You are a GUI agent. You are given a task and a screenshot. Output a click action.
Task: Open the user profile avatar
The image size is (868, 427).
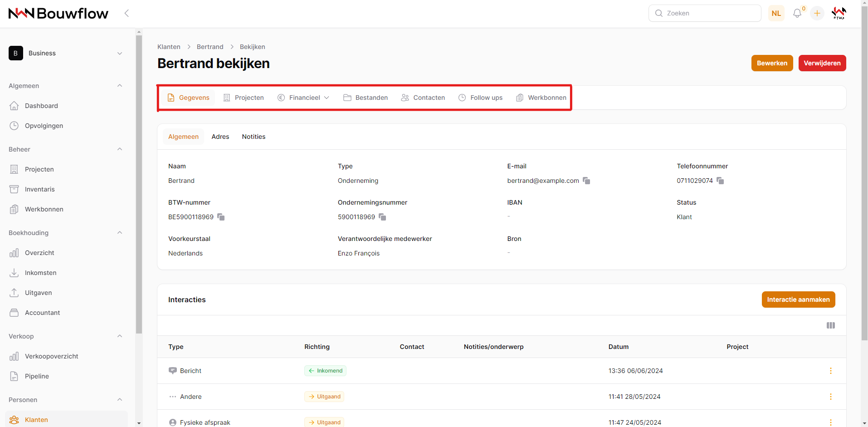839,14
